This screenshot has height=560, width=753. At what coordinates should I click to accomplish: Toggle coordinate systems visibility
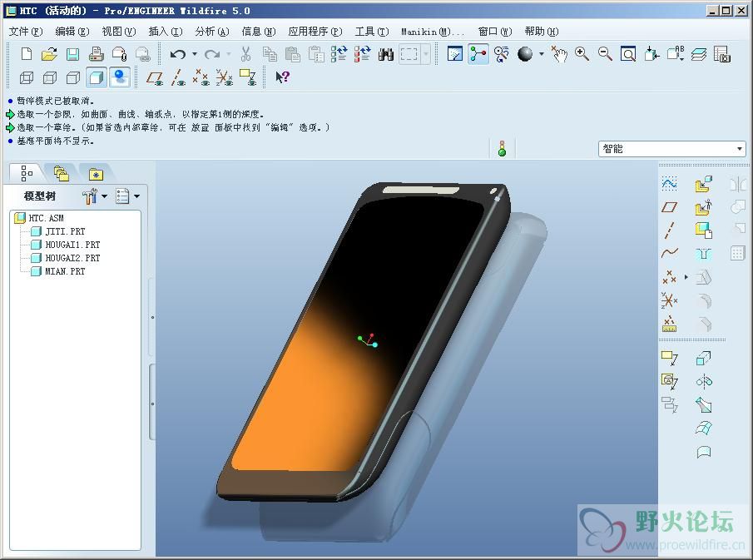click(x=225, y=77)
